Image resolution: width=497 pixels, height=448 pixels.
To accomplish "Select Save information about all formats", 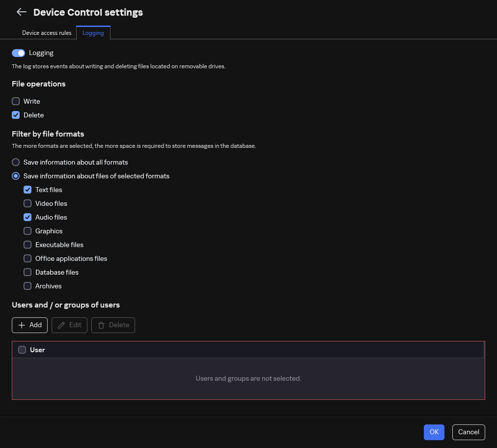I will [x=16, y=162].
